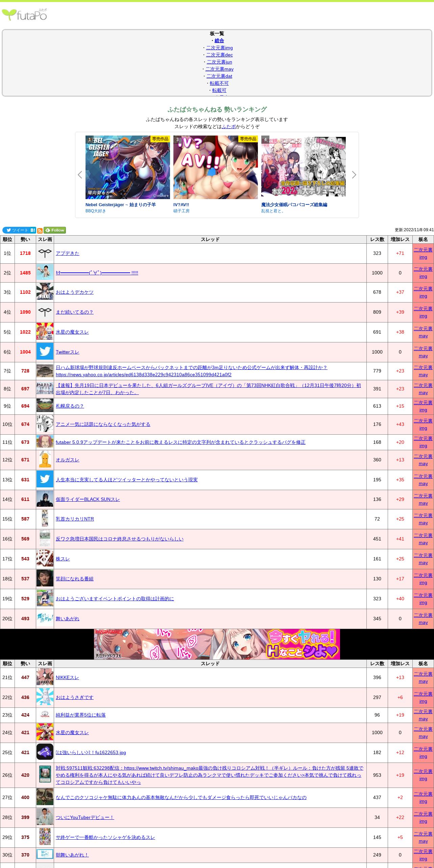Open IV?AV!! product image
Screen dimensions: 434x868
pos(216,167)
